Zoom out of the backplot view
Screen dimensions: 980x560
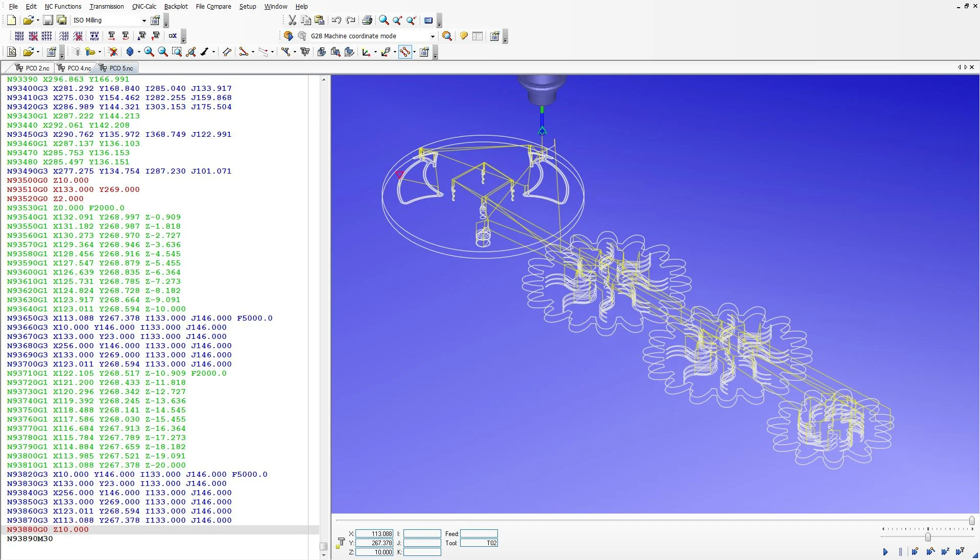coord(163,52)
